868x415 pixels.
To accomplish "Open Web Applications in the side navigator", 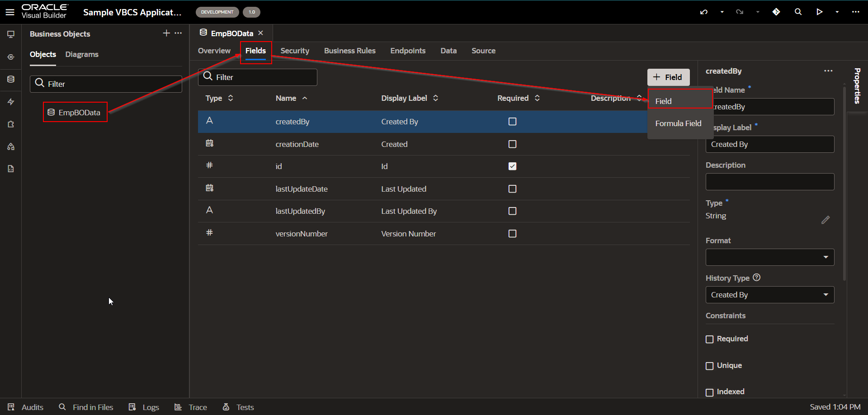I will click(x=11, y=34).
